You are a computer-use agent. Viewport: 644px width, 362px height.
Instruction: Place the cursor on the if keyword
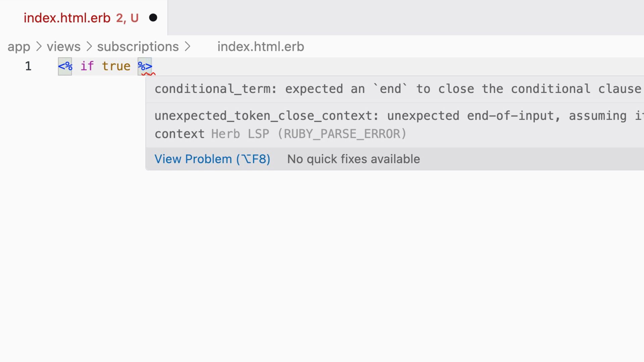point(87,66)
